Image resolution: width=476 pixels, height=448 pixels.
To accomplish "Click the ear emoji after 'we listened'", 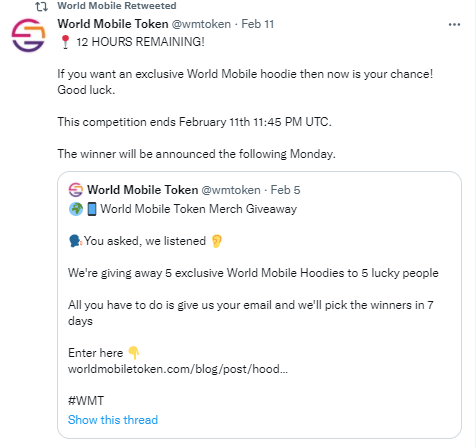I will point(217,241).
